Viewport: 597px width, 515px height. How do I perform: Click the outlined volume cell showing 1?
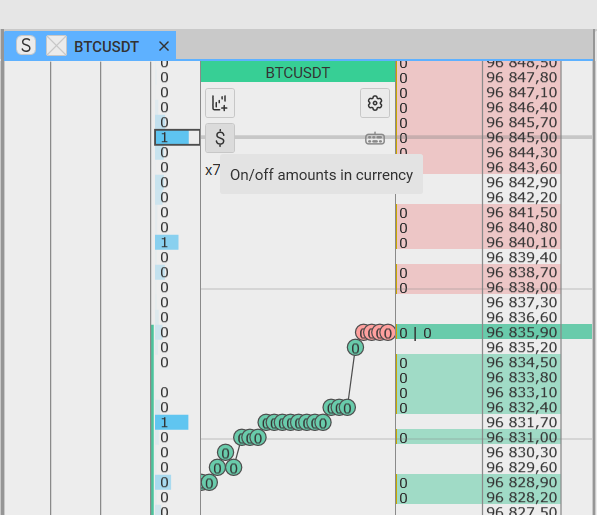177,137
